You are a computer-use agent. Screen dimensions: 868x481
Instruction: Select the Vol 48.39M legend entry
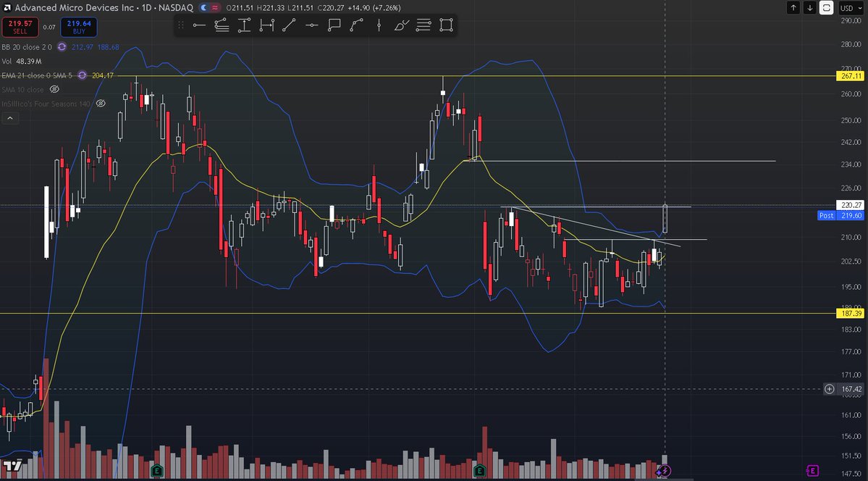22,62
